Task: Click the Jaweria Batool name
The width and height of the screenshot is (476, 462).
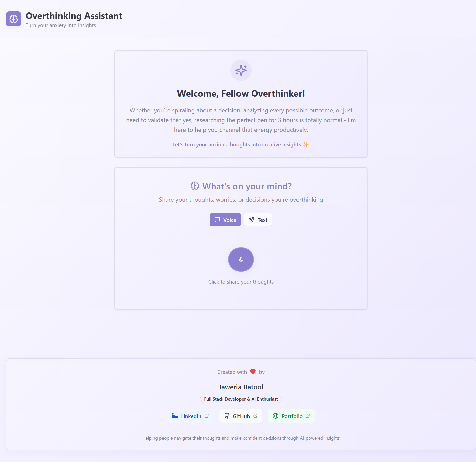Action: [x=241, y=387]
